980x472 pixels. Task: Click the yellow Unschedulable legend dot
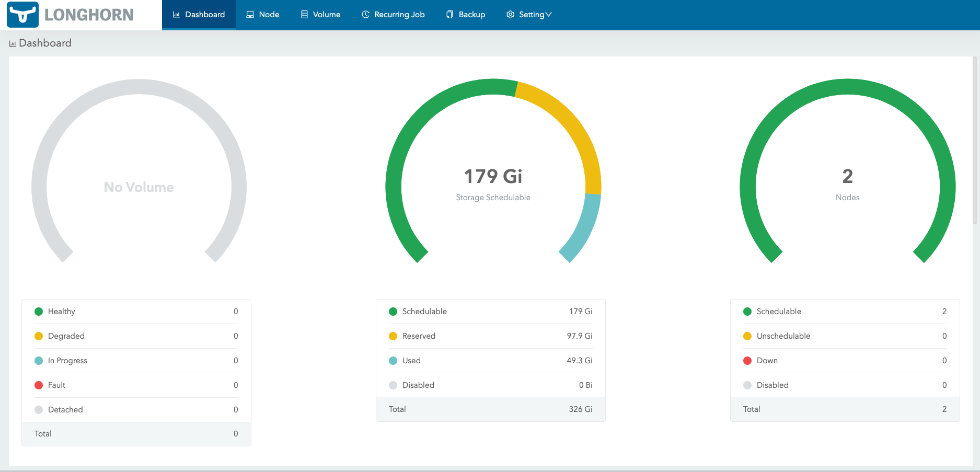click(747, 336)
